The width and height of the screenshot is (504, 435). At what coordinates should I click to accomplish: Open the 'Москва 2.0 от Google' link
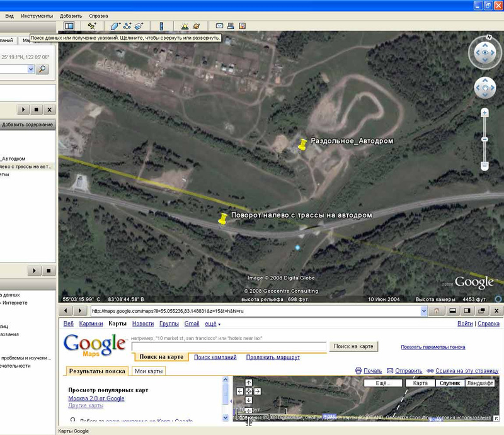pos(96,398)
